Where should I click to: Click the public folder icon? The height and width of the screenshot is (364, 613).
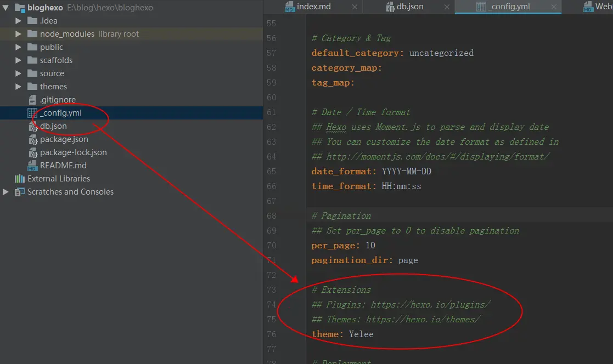(32, 47)
